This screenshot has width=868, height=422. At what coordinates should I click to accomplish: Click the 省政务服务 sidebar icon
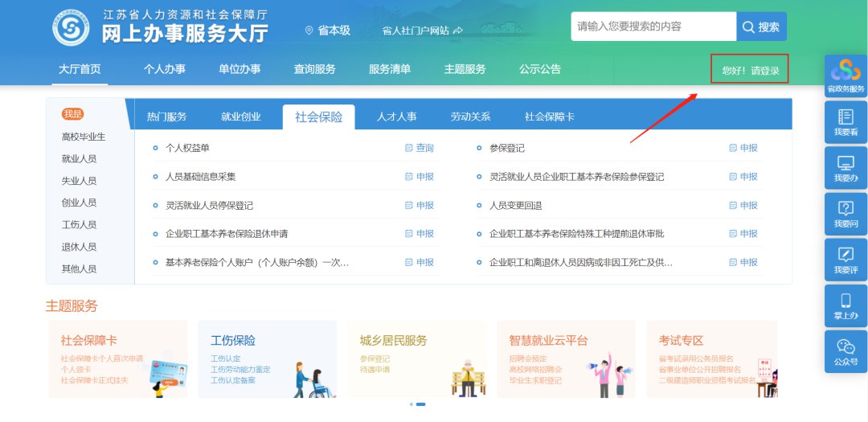click(x=845, y=71)
